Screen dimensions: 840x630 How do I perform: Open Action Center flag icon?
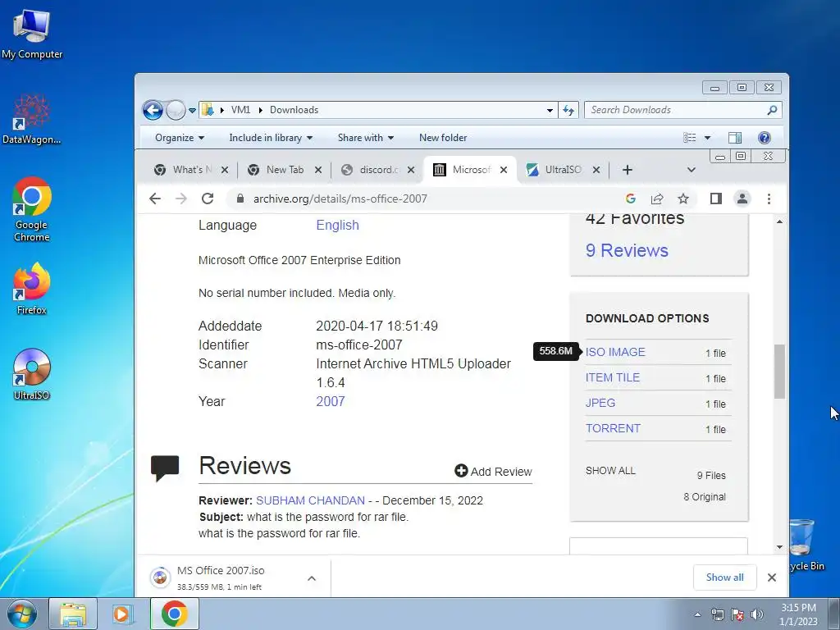(x=737, y=614)
